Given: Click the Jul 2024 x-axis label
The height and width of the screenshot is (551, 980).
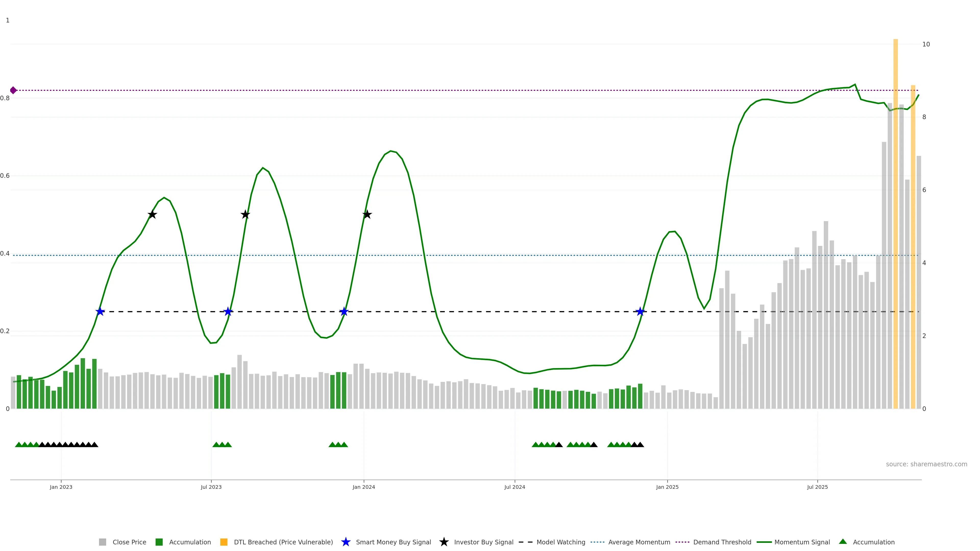Looking at the screenshot, I should (x=514, y=487).
